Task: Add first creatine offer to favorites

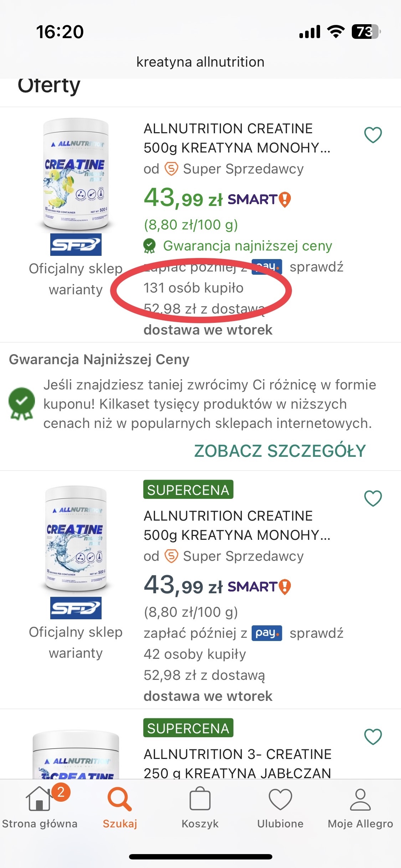Action: (373, 135)
